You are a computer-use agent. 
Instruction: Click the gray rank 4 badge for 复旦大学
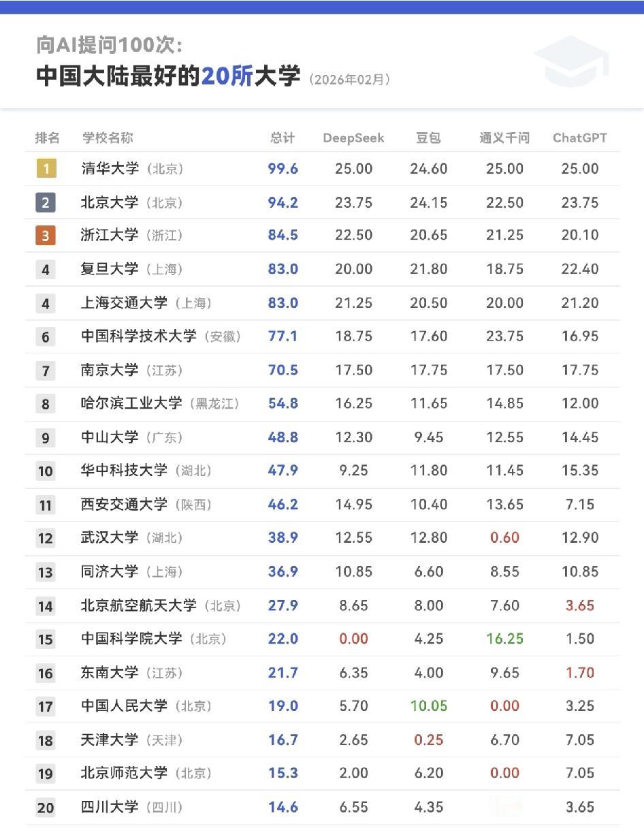coord(45,269)
